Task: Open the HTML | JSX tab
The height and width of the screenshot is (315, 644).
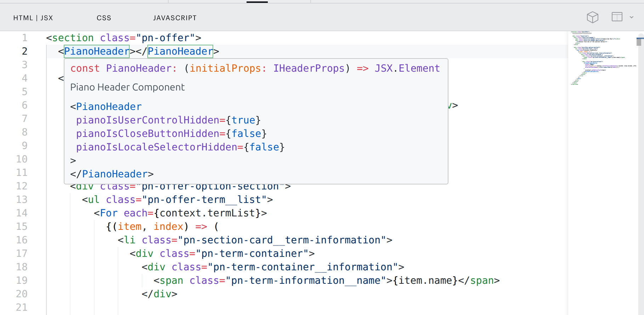Action: point(33,18)
